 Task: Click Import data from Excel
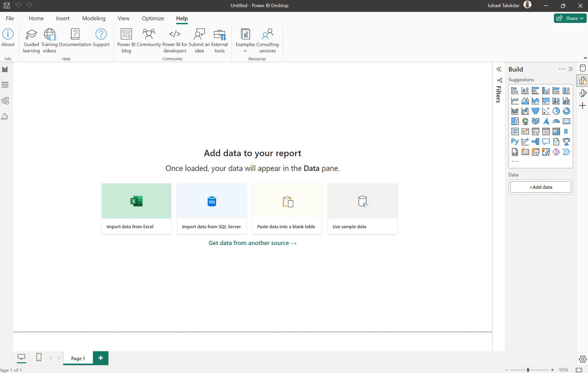click(x=136, y=209)
